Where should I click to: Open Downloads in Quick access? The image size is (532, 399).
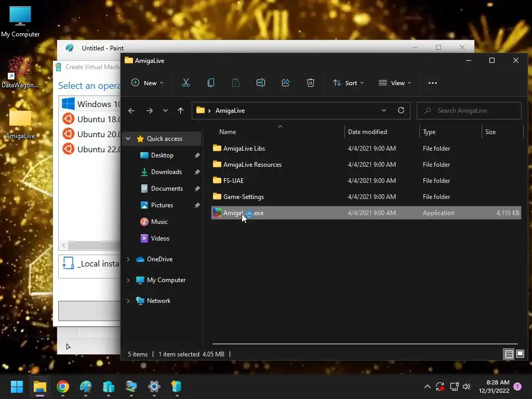(x=166, y=171)
